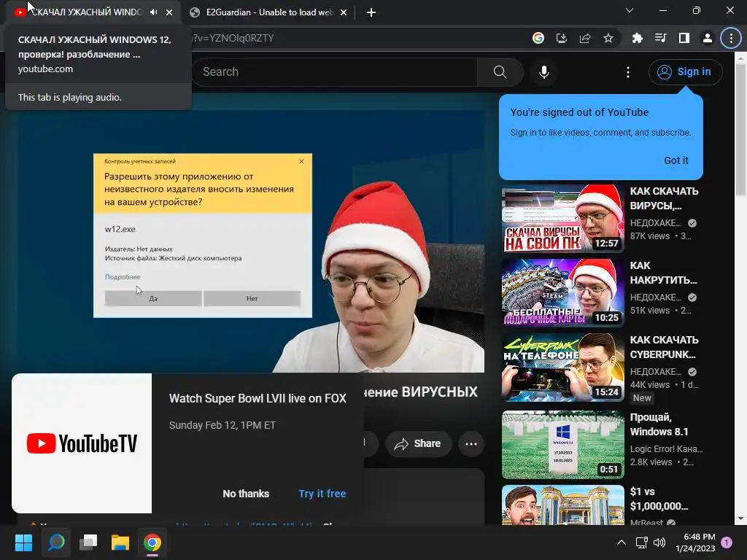Image resolution: width=747 pixels, height=560 pixels.
Task: Click the Google icon in address bar
Action: (538, 38)
